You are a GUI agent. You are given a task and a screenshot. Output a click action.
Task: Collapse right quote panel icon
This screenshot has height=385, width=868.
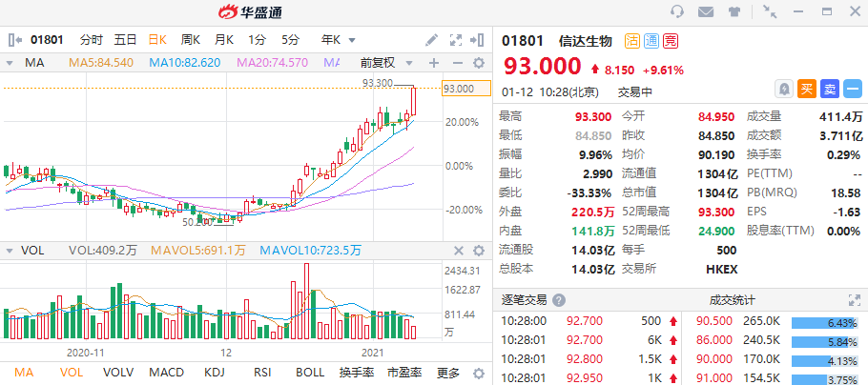477,40
